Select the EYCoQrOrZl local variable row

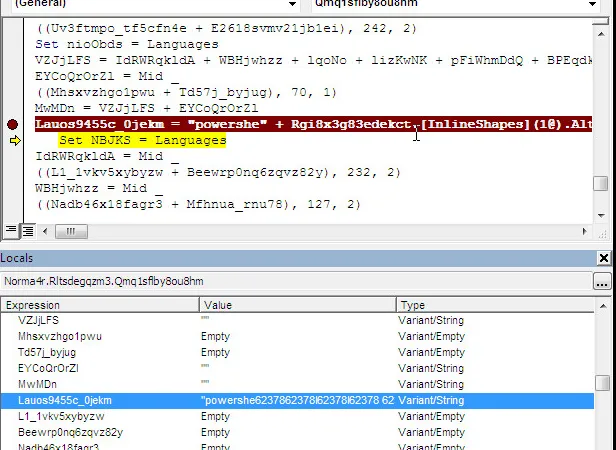297,368
